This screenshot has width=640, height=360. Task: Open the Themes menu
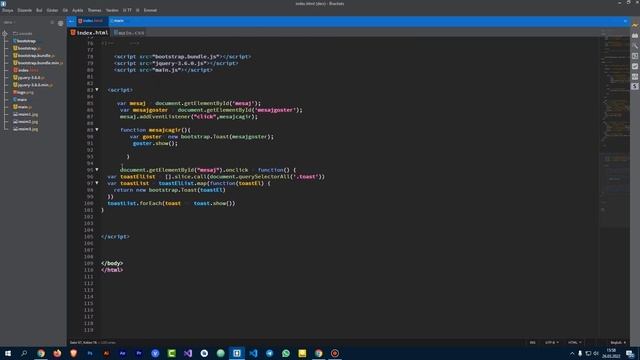pos(94,10)
